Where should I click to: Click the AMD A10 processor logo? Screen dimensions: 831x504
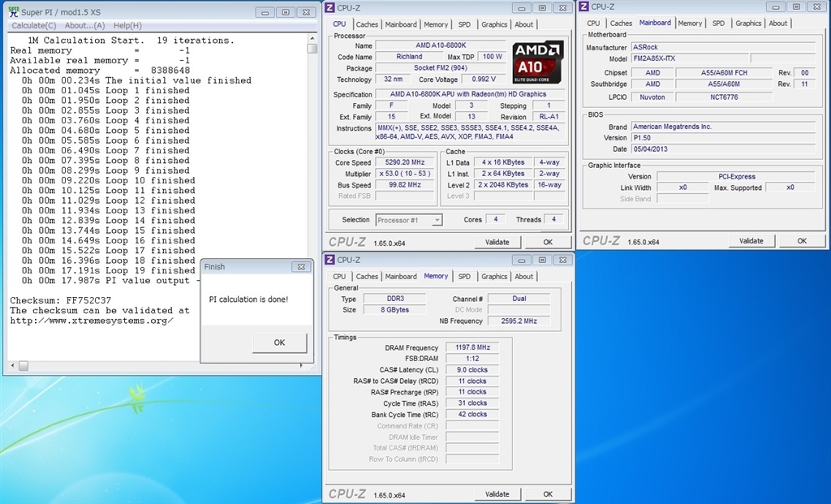click(538, 62)
